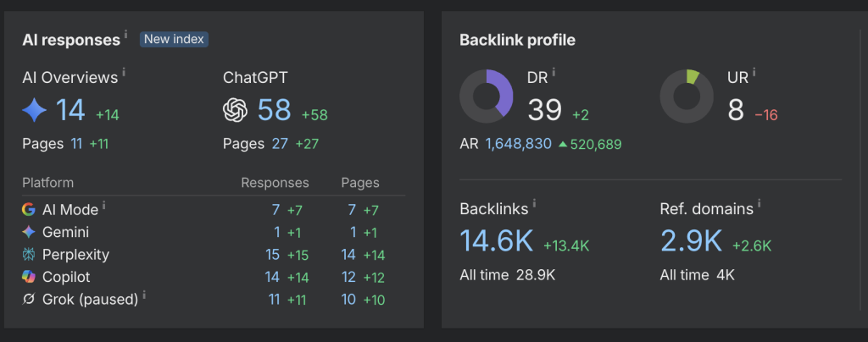The height and width of the screenshot is (342, 868).
Task: Open the AR value 1,648,830
Action: (519, 144)
